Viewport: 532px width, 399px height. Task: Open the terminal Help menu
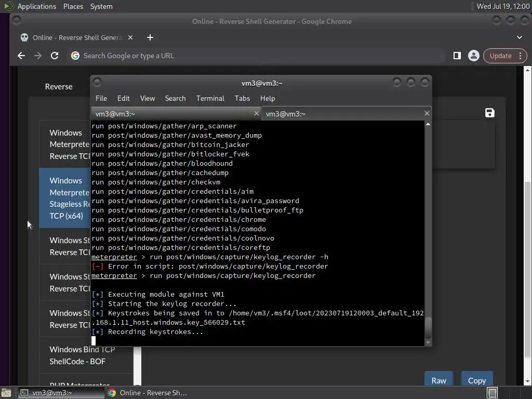(x=268, y=98)
